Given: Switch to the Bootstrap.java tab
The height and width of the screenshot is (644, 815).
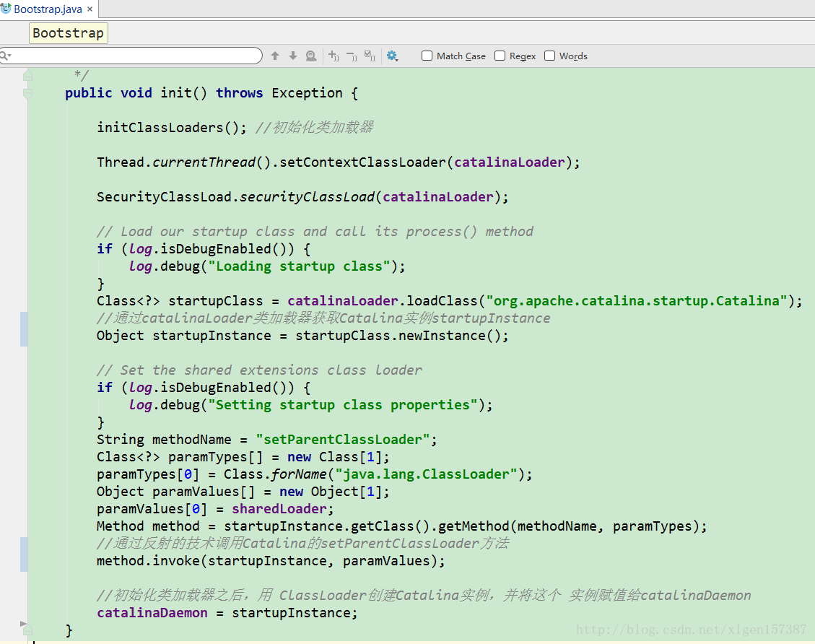Looking at the screenshot, I should (x=48, y=9).
